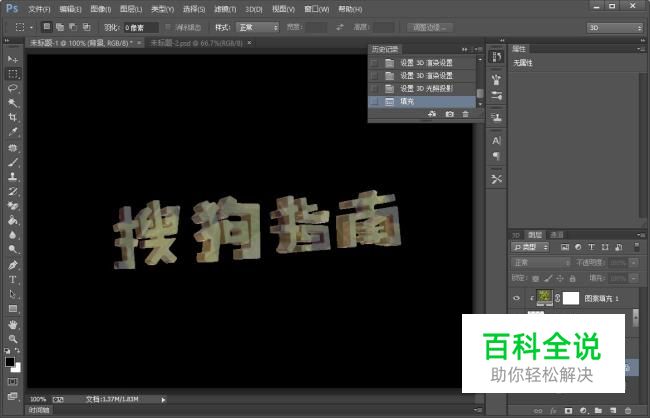Open the 图像(I) menu
The width and height of the screenshot is (650, 418).
tap(100, 9)
